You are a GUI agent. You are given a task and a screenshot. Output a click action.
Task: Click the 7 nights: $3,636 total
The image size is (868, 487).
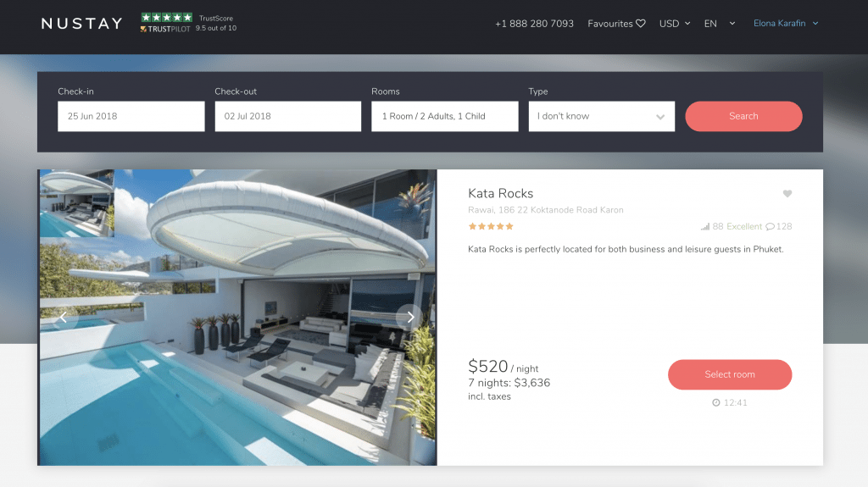[x=509, y=383]
